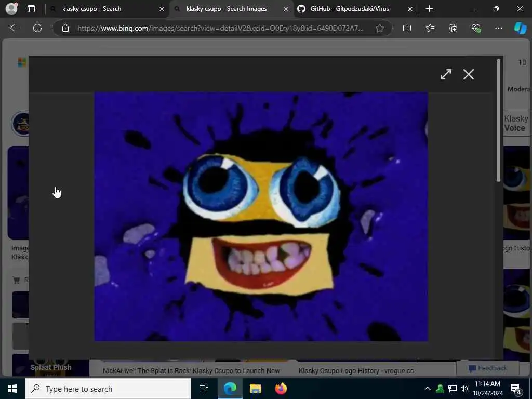
Task: Go back to the previous page
Action: [14, 28]
